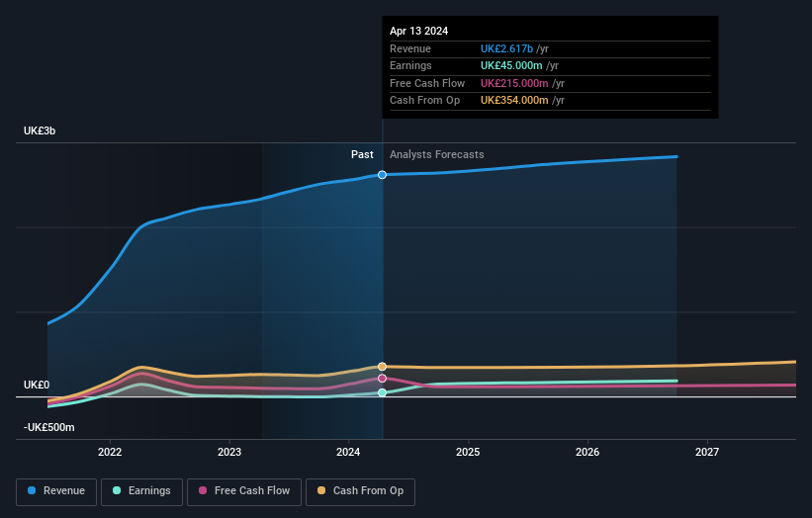
Task: Click the Cash From Op row label in tooltip
Action: (424, 101)
